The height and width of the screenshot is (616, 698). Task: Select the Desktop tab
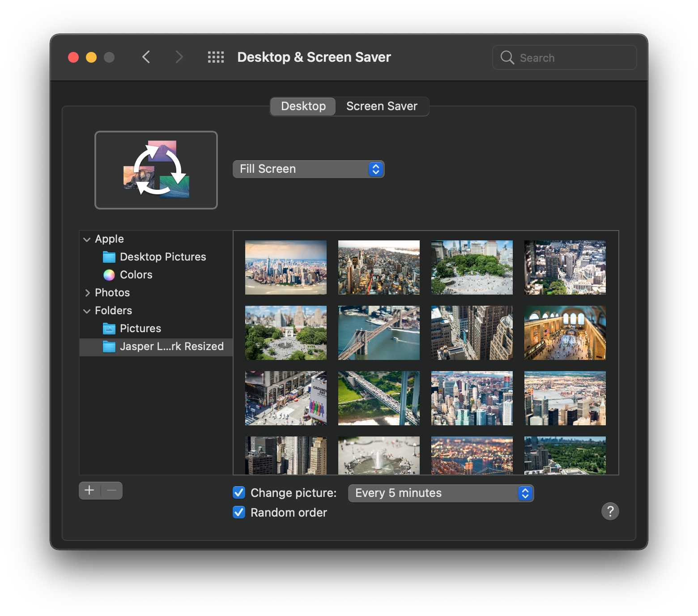click(302, 106)
